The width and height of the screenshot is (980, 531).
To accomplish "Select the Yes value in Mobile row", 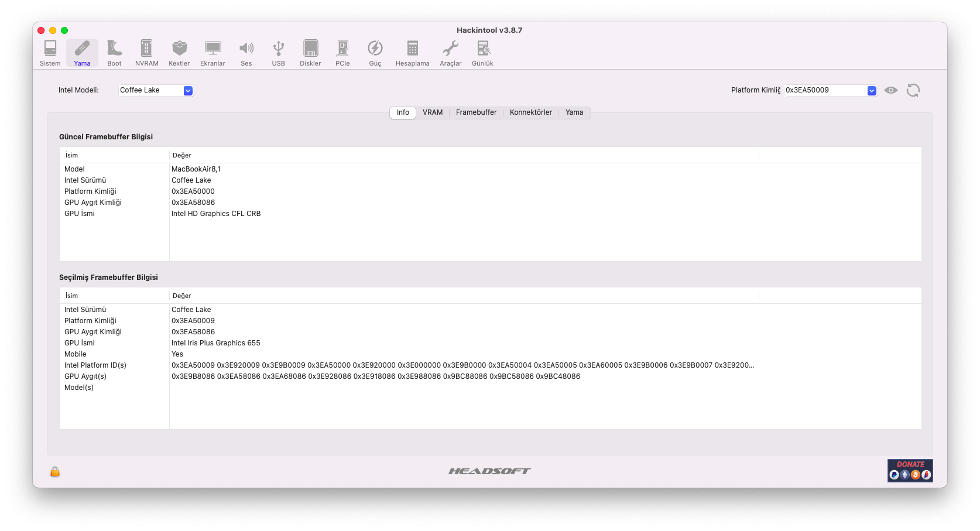I will pos(177,354).
